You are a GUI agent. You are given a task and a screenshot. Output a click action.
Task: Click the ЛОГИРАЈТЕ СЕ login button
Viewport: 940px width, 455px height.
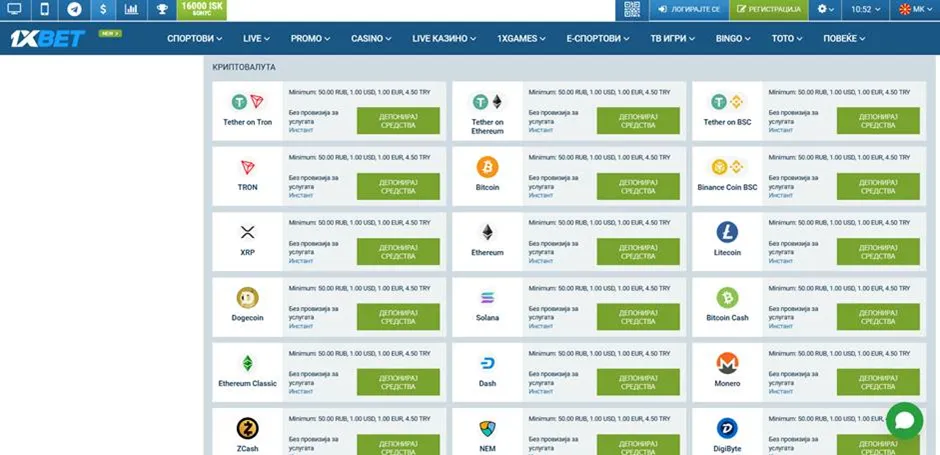[689, 10]
